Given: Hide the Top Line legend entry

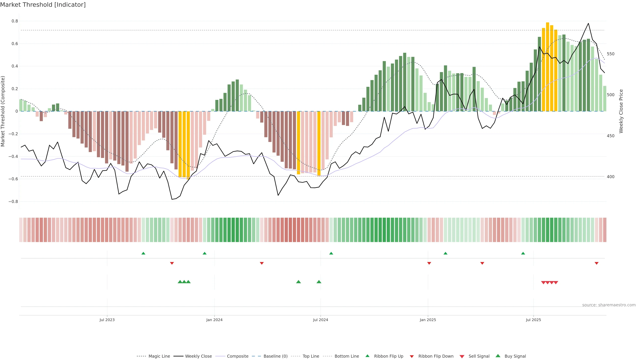Looking at the screenshot, I should pyautogui.click(x=311, y=356).
